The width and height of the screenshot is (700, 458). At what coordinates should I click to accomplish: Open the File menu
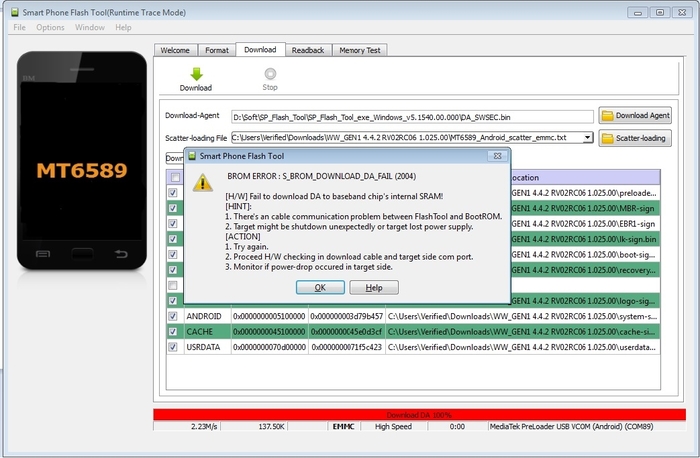tap(19, 27)
